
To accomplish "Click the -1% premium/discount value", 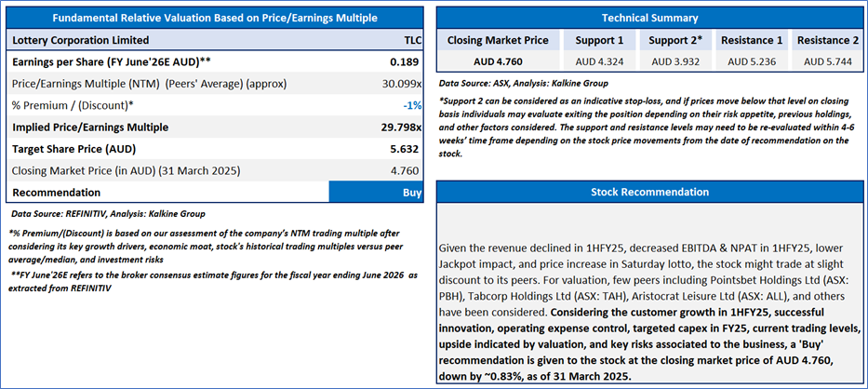I will [410, 104].
